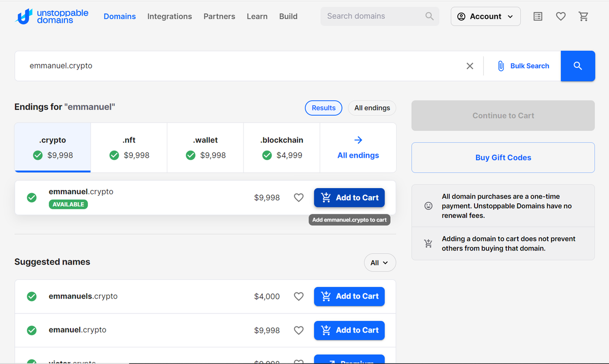Select the .nft ending tab
This screenshot has height=364, width=609.
(x=129, y=148)
